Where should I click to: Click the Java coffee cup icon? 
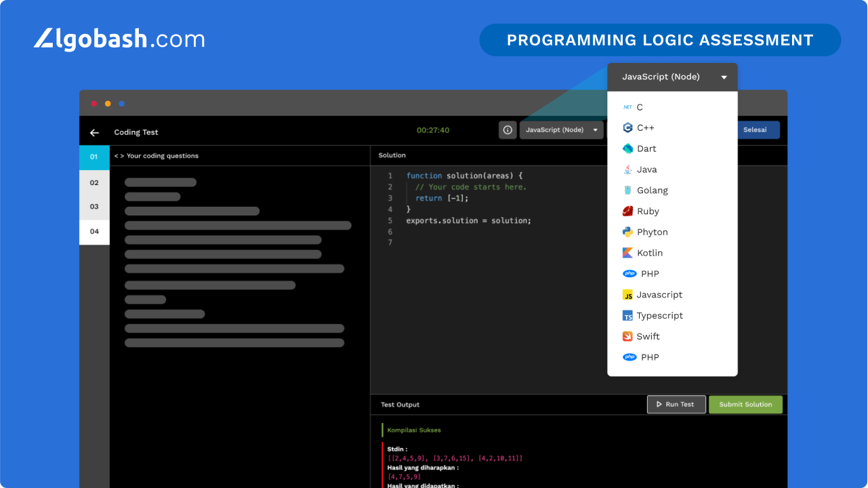click(x=627, y=169)
